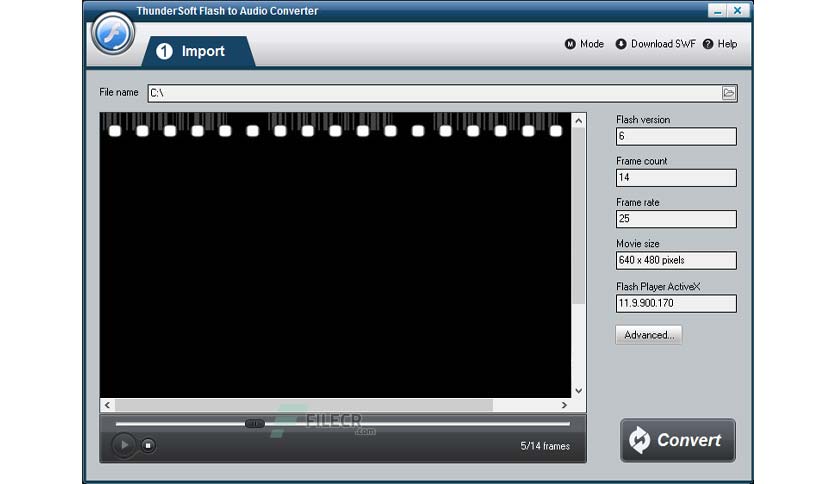The height and width of the screenshot is (484, 836).
Task: Click the horizontal scrollbar thumb
Action: 304,405
